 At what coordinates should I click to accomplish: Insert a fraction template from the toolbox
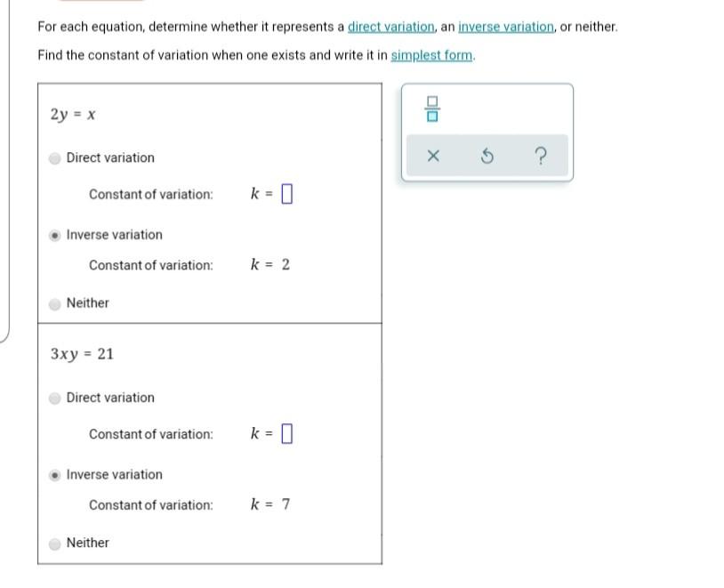coord(431,109)
